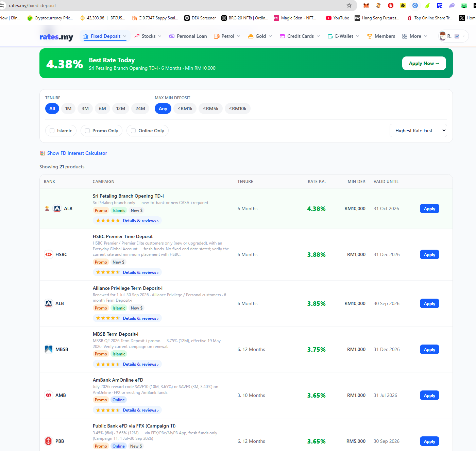Apply for Sri Petaling Branch Opening TD-i
Image resolution: width=476 pixels, height=451 pixels.
[x=429, y=208]
